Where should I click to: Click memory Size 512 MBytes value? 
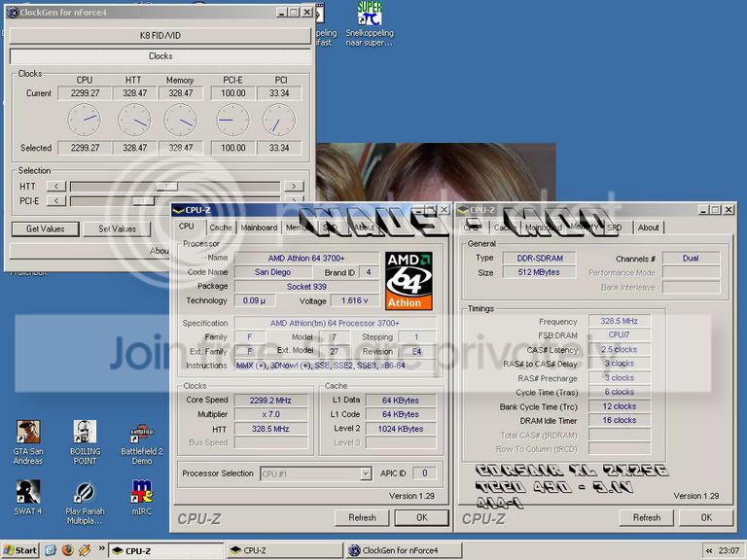pyautogui.click(x=539, y=272)
